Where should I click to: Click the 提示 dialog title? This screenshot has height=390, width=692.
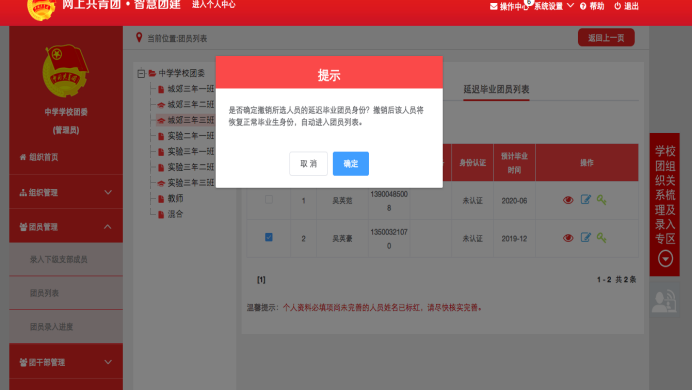(329, 75)
